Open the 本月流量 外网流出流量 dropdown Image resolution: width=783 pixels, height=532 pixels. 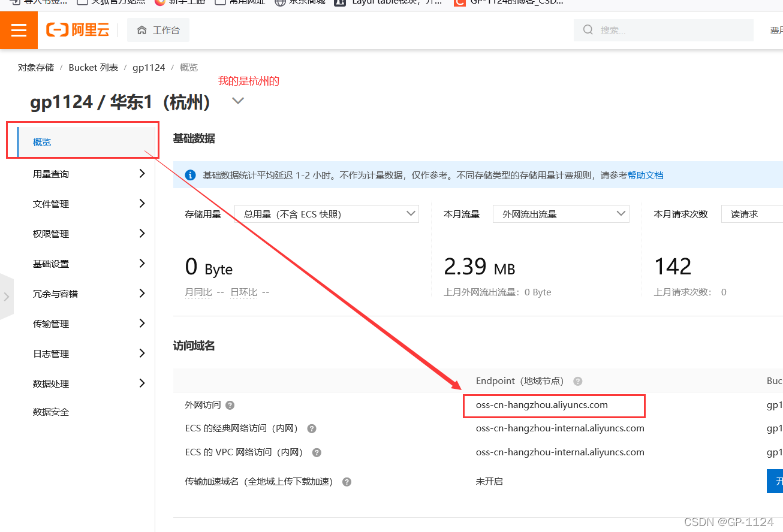[561, 214]
